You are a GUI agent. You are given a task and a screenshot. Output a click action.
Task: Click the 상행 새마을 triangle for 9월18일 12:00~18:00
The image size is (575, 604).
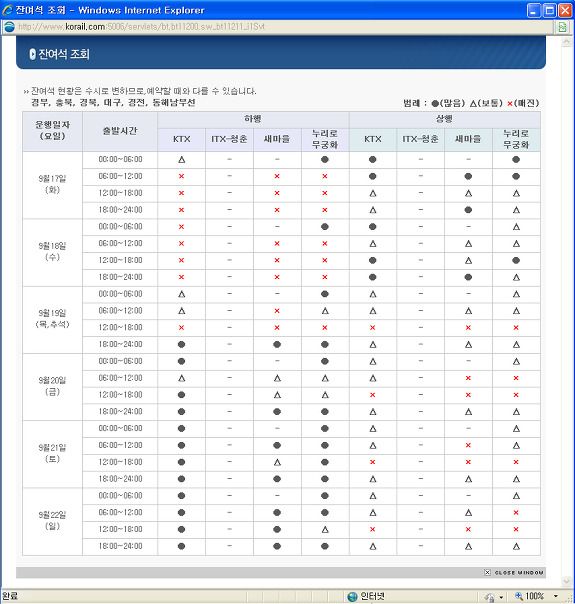point(468,260)
